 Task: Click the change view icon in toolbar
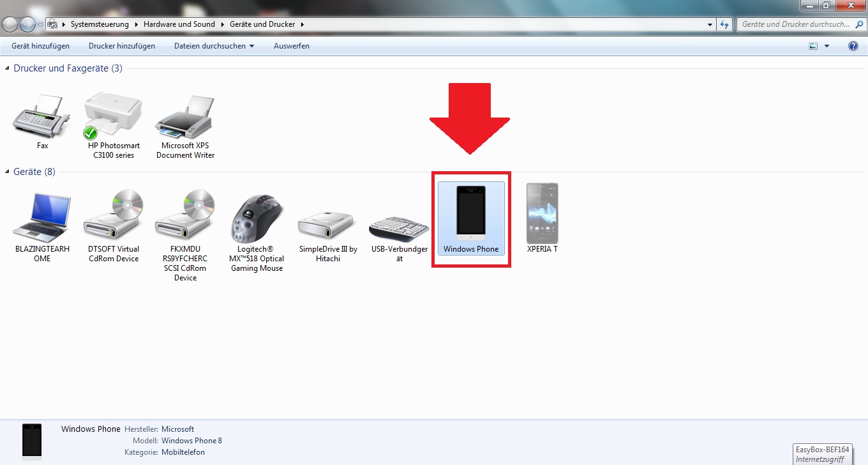click(x=813, y=46)
